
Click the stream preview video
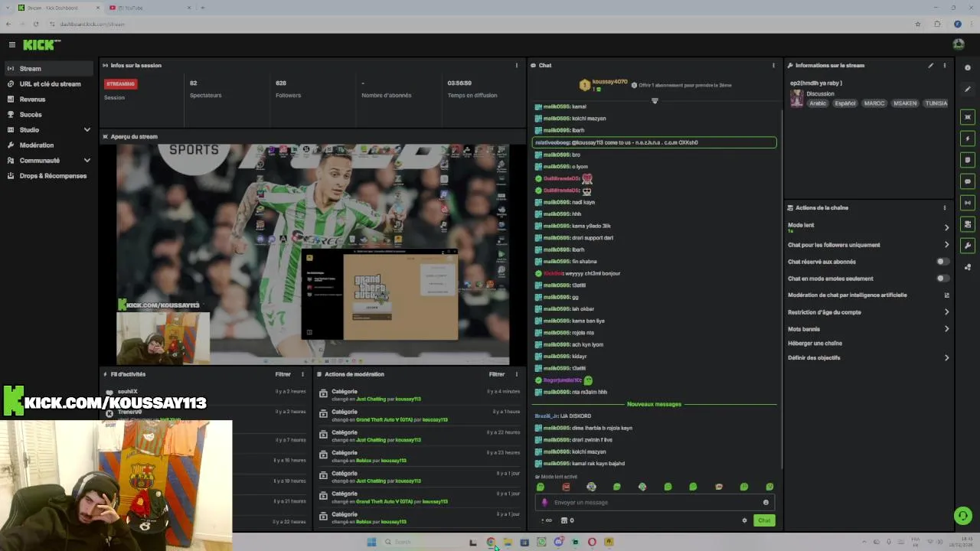(312, 254)
